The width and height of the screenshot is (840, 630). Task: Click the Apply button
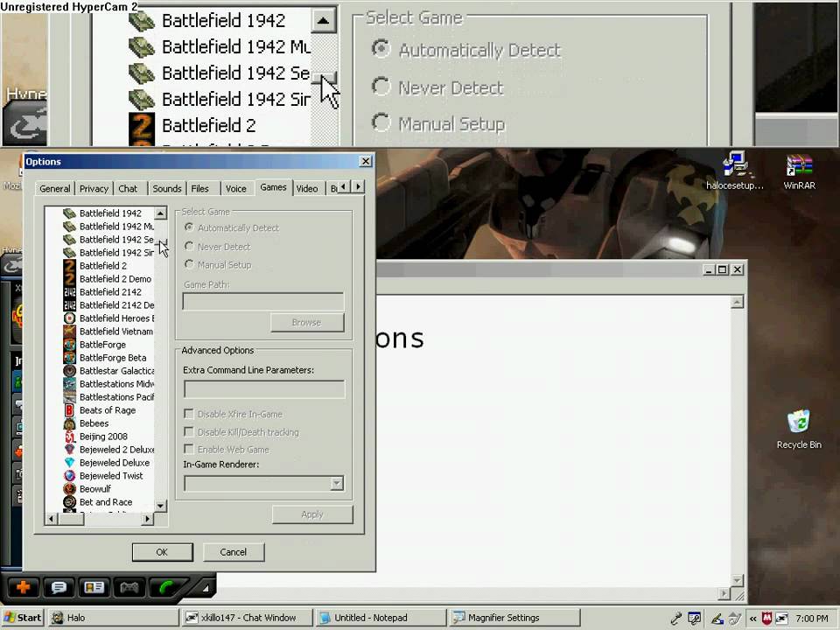(312, 514)
